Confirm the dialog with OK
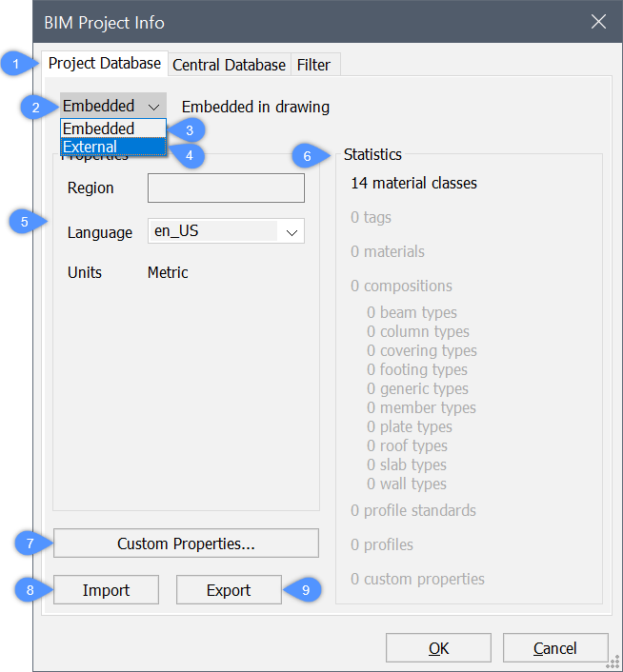The height and width of the screenshot is (672, 623). [x=438, y=648]
